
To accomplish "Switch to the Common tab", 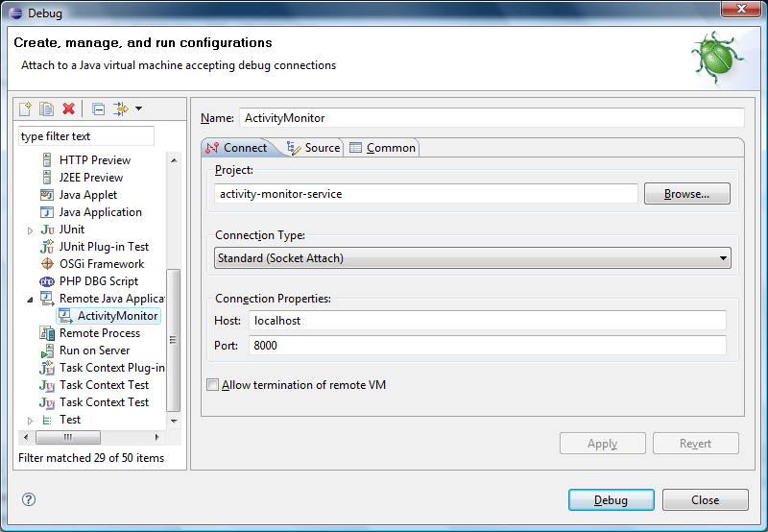I will point(382,148).
